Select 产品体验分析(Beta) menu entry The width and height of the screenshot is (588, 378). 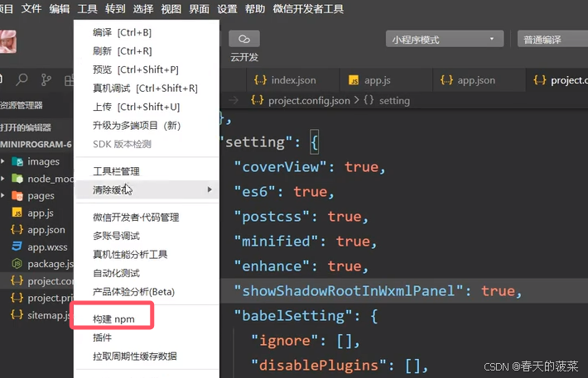click(147, 292)
